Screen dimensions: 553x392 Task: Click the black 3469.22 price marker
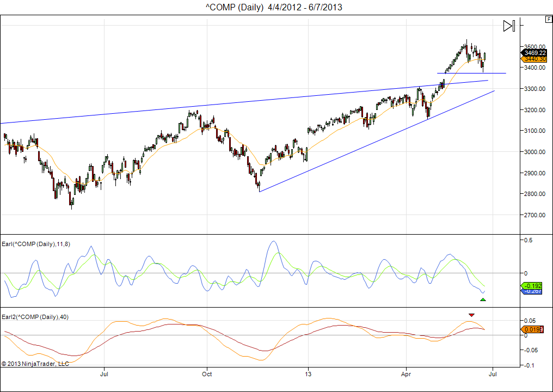pyautogui.click(x=534, y=52)
